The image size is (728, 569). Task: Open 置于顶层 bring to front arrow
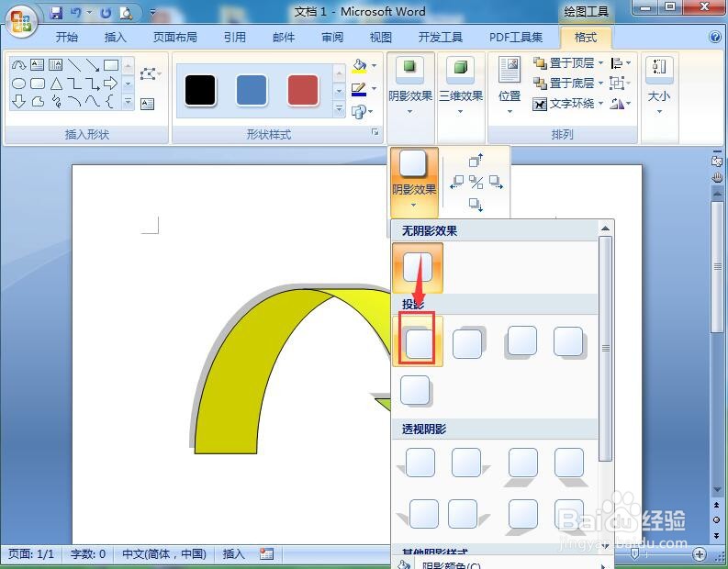[600, 62]
